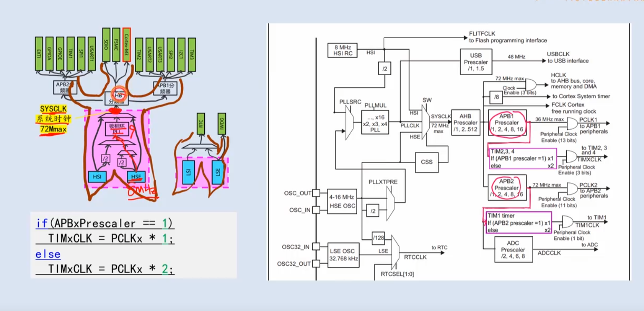Click the CSS block
The width and height of the screenshot is (644, 311).
427,162
